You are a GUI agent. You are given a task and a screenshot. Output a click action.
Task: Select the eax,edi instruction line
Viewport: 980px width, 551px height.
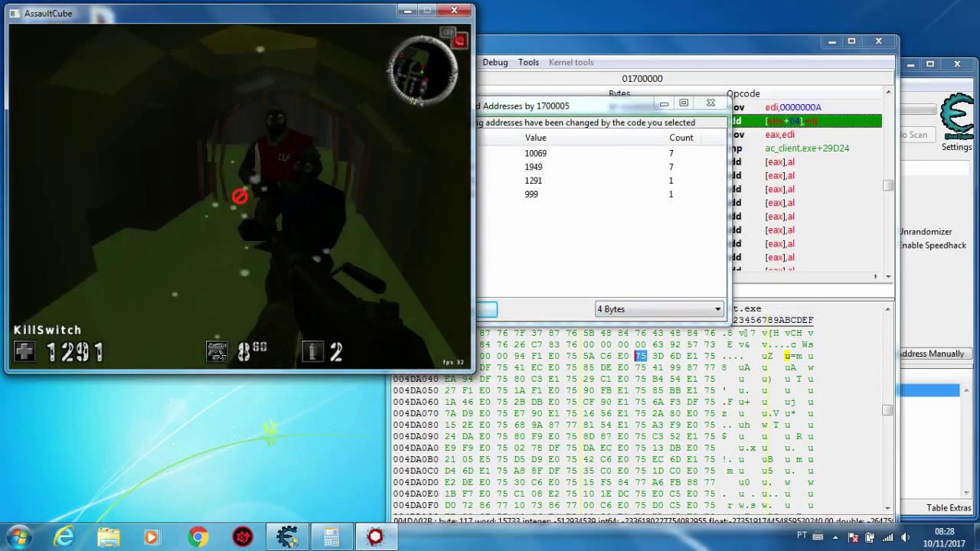click(806, 135)
